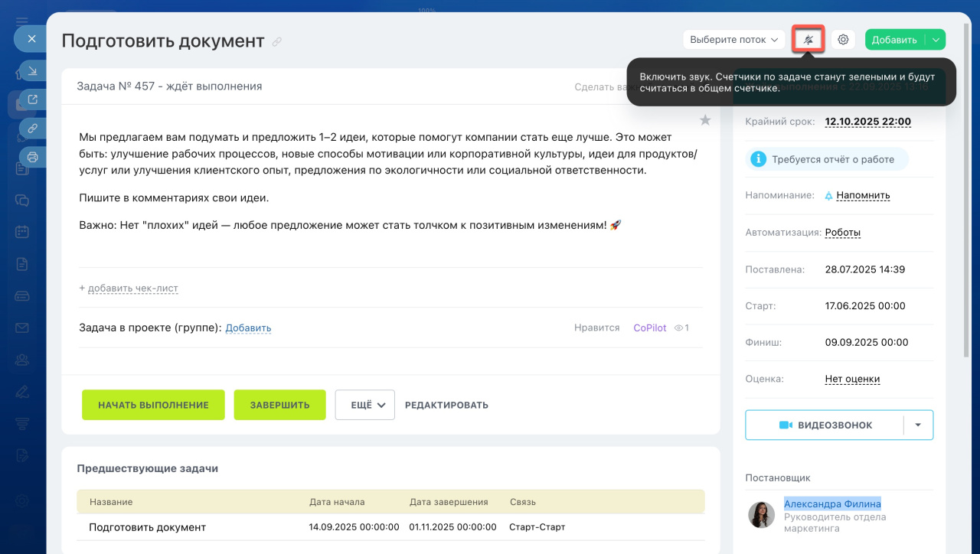Screen dimensions: 980x554
Task: Copy task link via chain icon
Action: coord(33,129)
